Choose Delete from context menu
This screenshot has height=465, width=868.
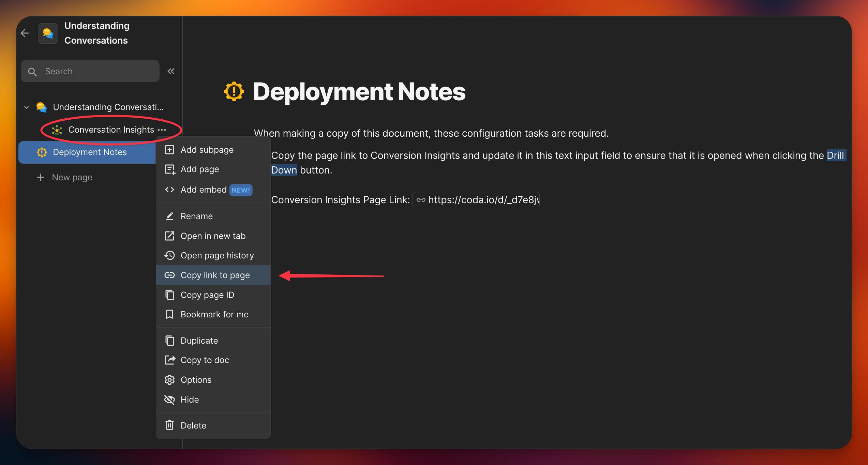click(213, 425)
